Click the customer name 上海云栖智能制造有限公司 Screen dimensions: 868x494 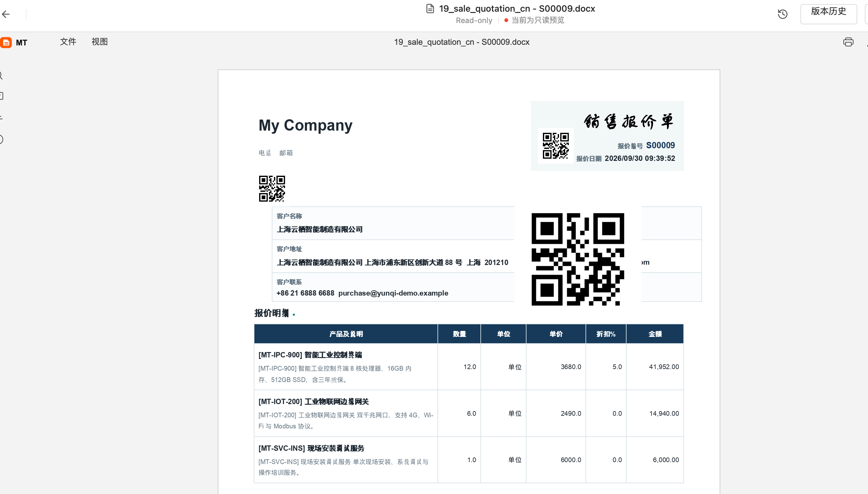pyautogui.click(x=319, y=229)
